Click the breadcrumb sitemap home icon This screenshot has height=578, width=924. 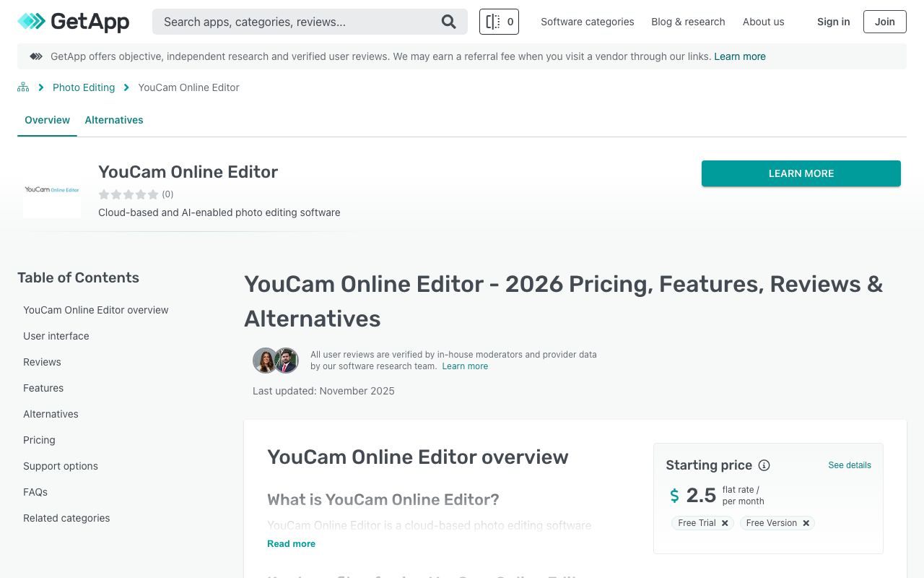(23, 87)
